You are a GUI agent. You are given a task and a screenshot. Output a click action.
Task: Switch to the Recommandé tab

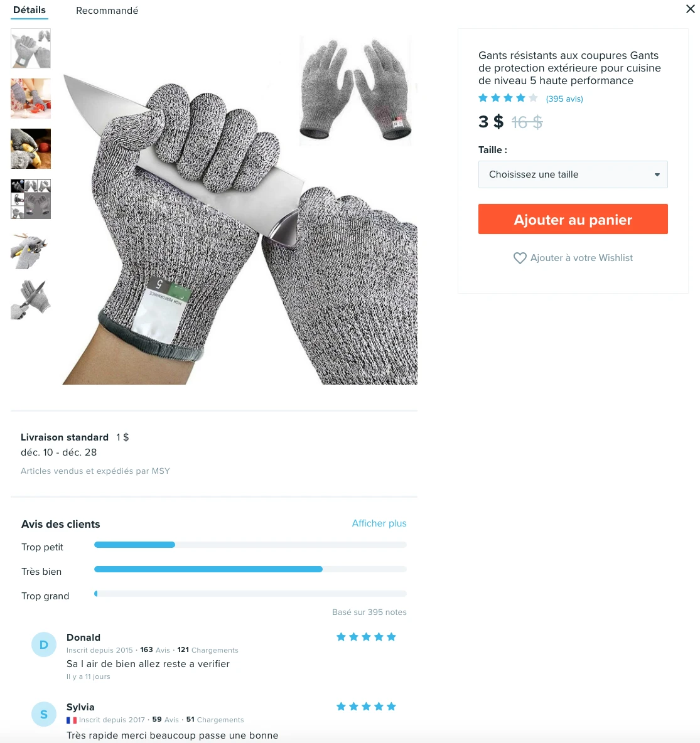[107, 11]
